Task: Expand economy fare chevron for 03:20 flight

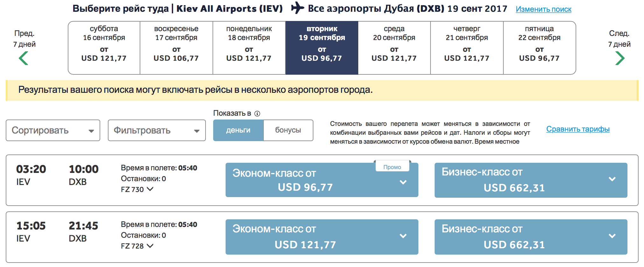Action: click(403, 182)
